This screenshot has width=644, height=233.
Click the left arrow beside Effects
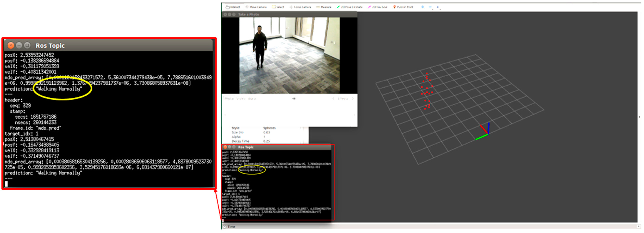(333, 99)
